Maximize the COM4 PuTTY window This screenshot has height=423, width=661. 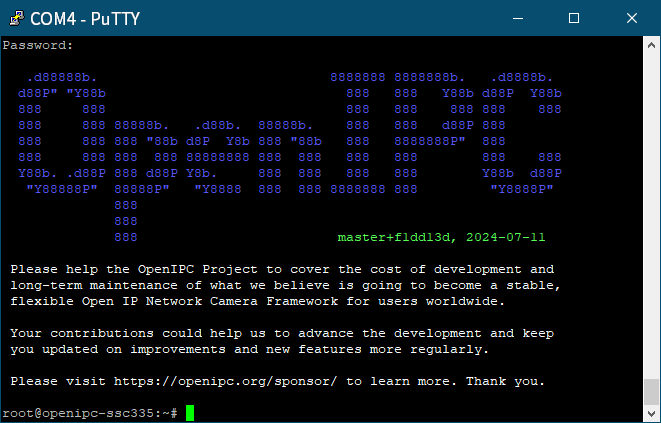click(574, 18)
